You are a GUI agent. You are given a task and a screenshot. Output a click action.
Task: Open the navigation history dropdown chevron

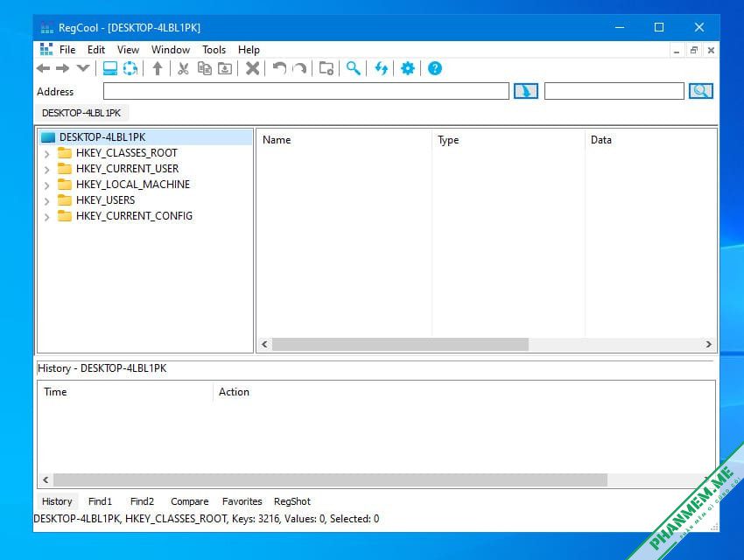83,68
